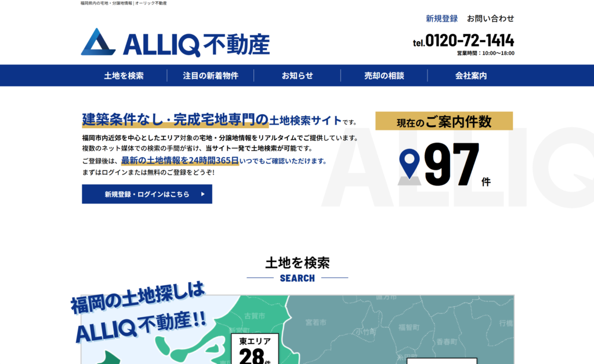Click 宮若市 region on the map
Screen dimensions: 594x364
tap(316, 322)
